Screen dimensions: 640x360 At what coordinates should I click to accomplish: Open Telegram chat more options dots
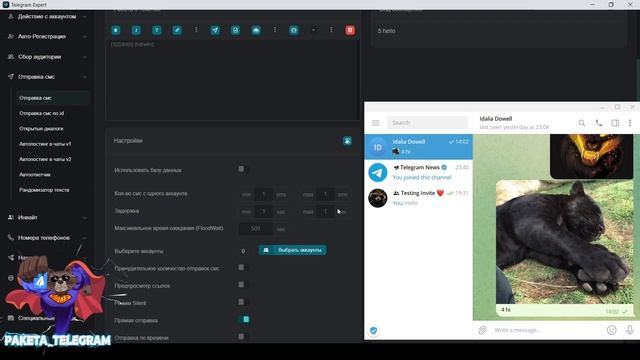click(630, 123)
